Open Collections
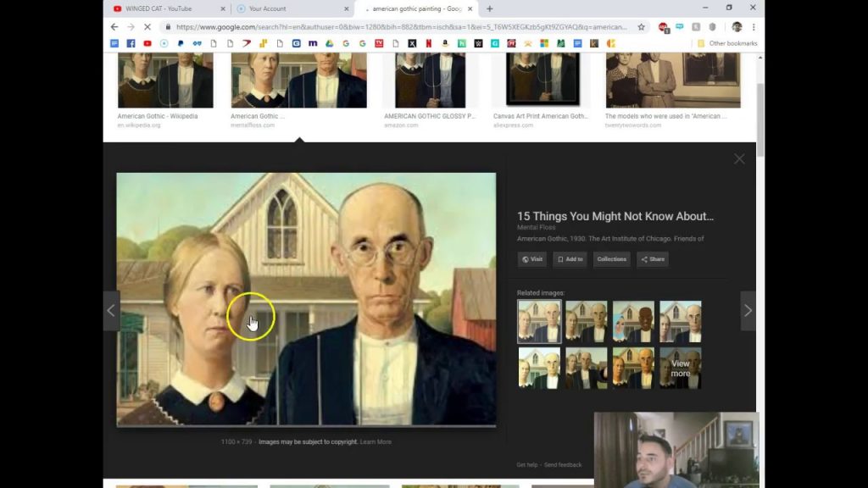Image resolution: width=868 pixels, height=488 pixels. coord(612,259)
